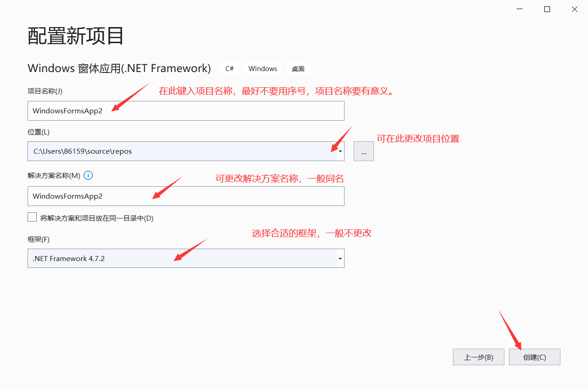
Task: Select the 桌面 project type tag
Action: 298,68
